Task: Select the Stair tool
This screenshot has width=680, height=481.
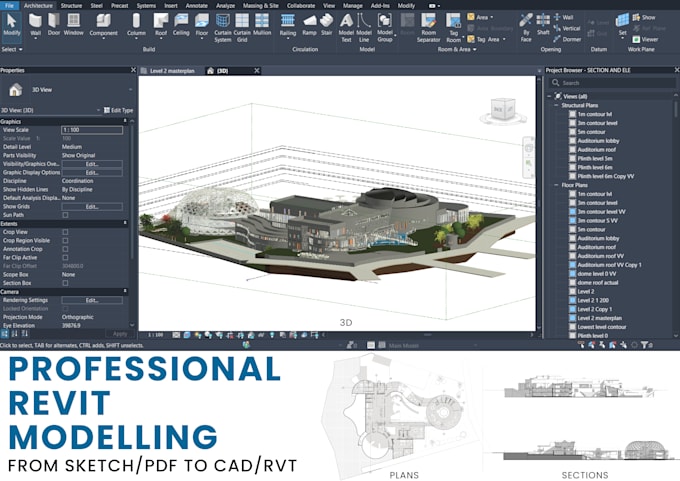Action: (x=326, y=25)
